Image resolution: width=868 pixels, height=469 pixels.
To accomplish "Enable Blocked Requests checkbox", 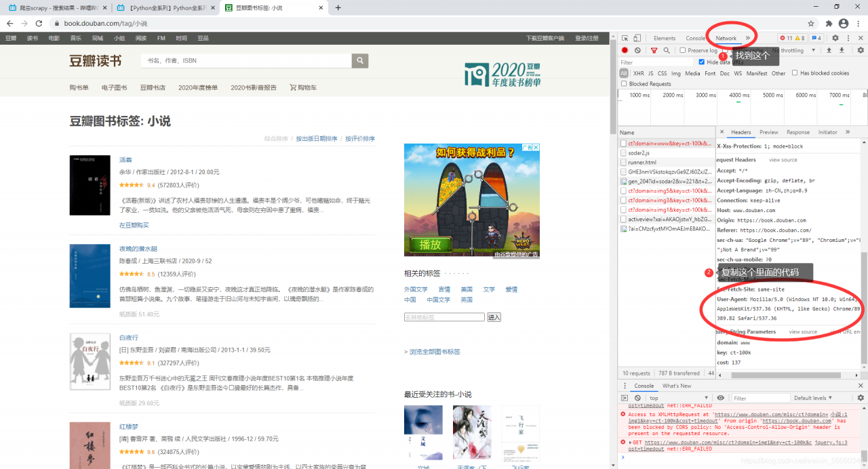I will (624, 84).
